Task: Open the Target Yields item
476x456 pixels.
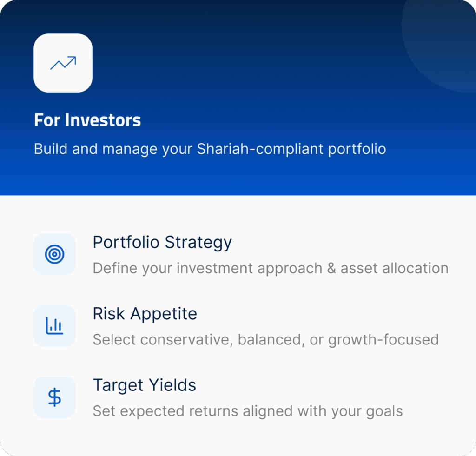Action: (x=145, y=385)
